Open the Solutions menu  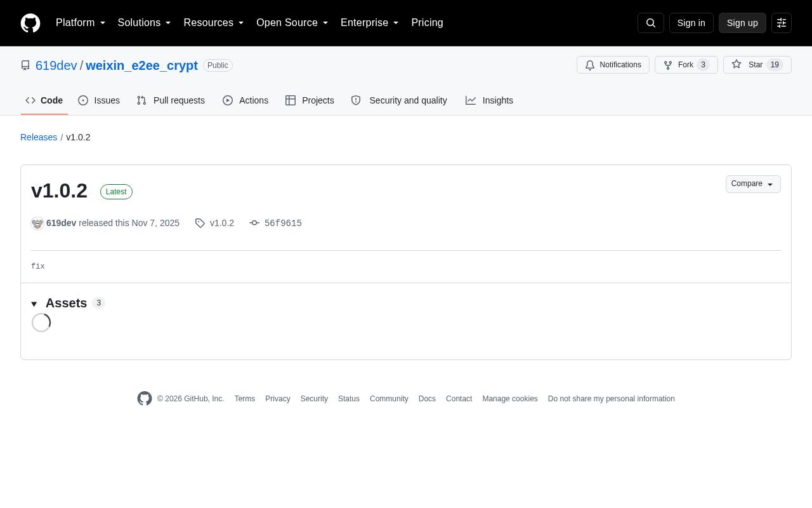[x=144, y=23]
